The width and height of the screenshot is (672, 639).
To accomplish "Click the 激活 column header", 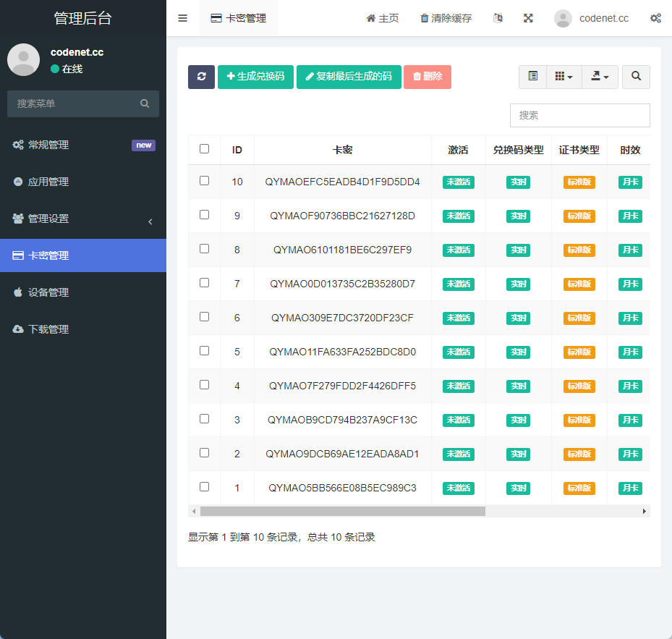I will (x=458, y=150).
